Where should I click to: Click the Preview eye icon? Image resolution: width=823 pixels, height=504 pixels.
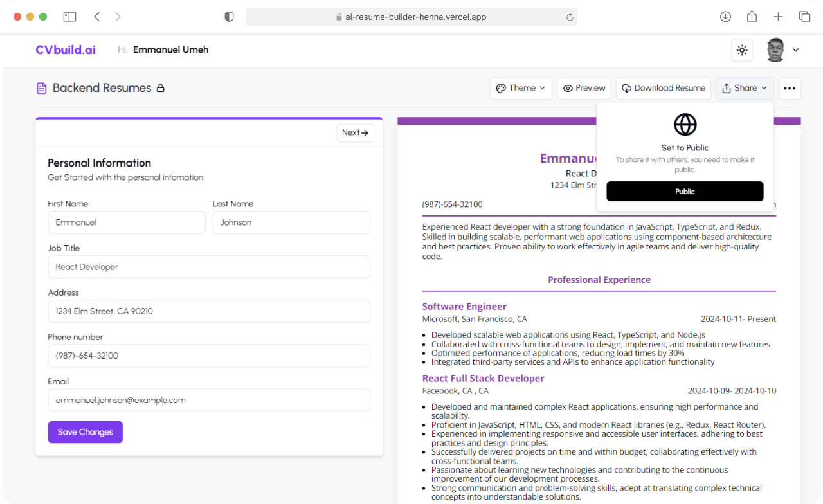[x=568, y=88]
